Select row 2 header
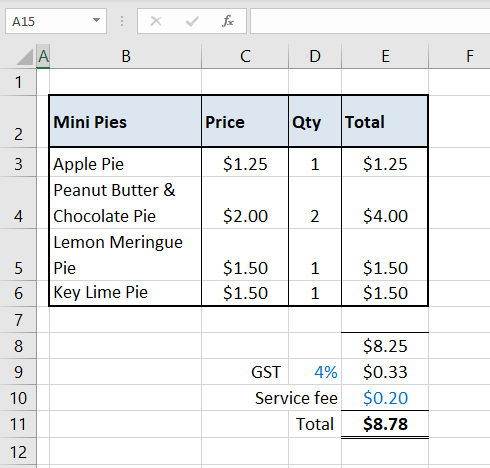 [18, 122]
